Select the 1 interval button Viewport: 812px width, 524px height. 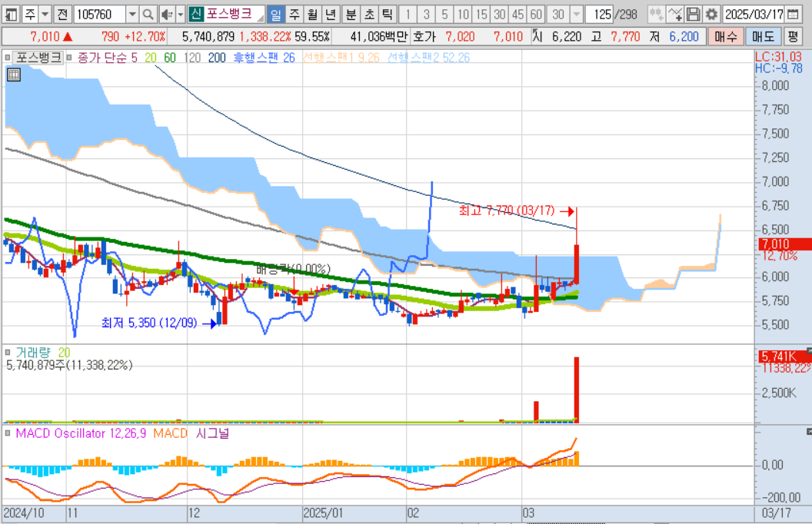point(408,15)
